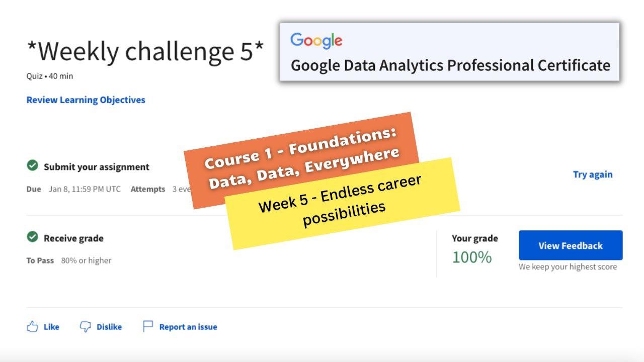Click the due date Jan 8 text

85,190
